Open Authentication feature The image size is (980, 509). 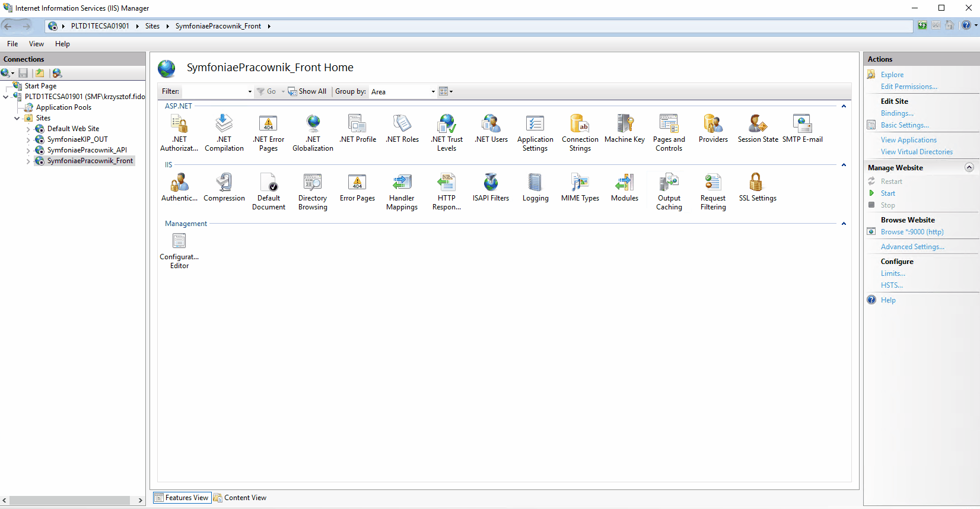[179, 187]
